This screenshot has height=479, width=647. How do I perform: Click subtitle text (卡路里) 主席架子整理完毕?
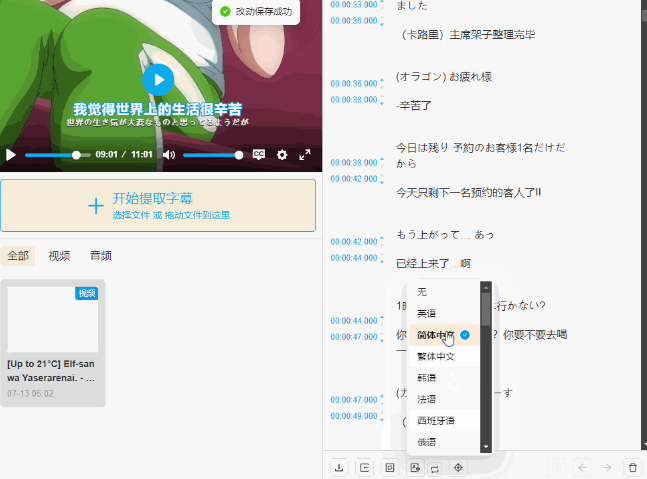pyautogui.click(x=468, y=35)
